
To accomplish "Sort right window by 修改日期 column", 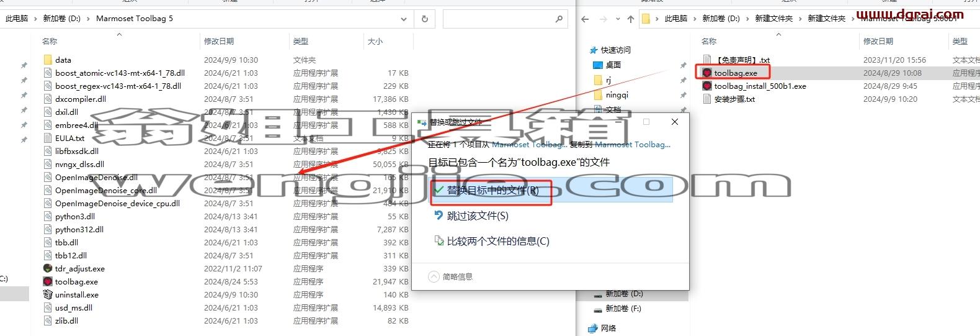I will (878, 41).
